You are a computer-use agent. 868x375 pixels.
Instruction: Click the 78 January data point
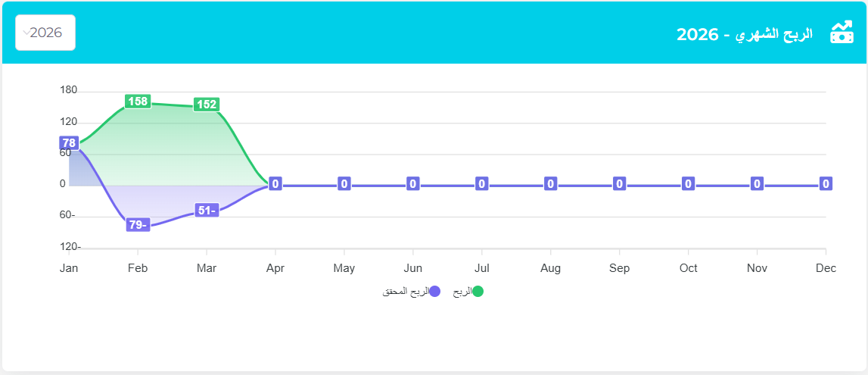69,143
